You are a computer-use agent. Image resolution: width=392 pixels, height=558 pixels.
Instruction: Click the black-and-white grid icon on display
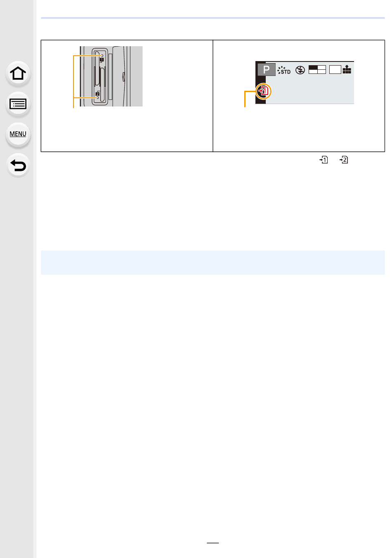click(x=317, y=70)
